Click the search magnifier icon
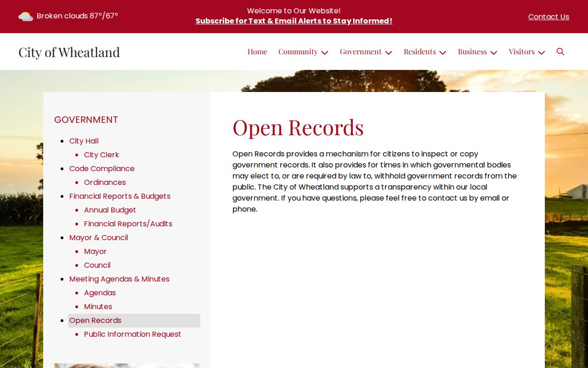This screenshot has width=588, height=368. tap(560, 52)
